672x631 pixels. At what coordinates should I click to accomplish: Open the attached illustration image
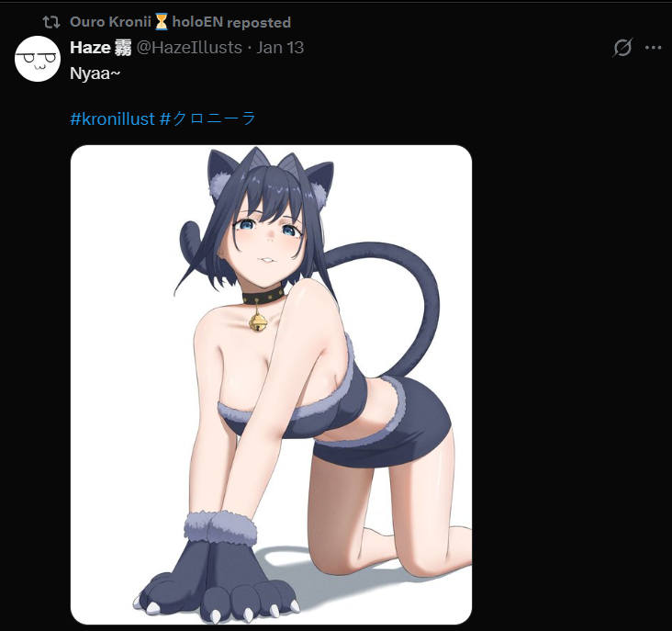(x=272, y=385)
